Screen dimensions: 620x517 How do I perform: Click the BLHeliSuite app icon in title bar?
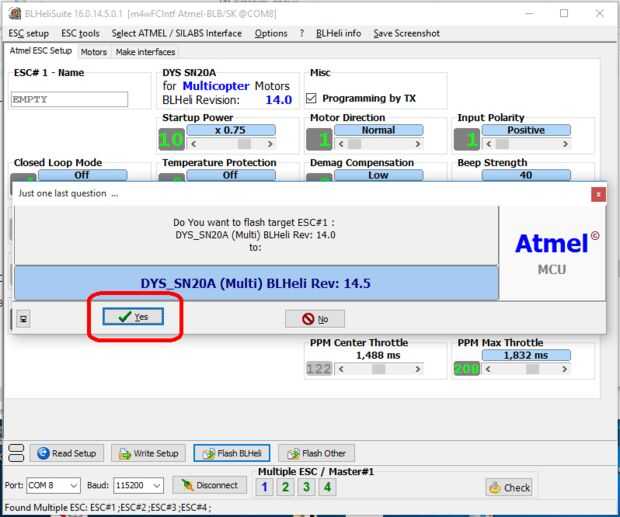click(15, 13)
